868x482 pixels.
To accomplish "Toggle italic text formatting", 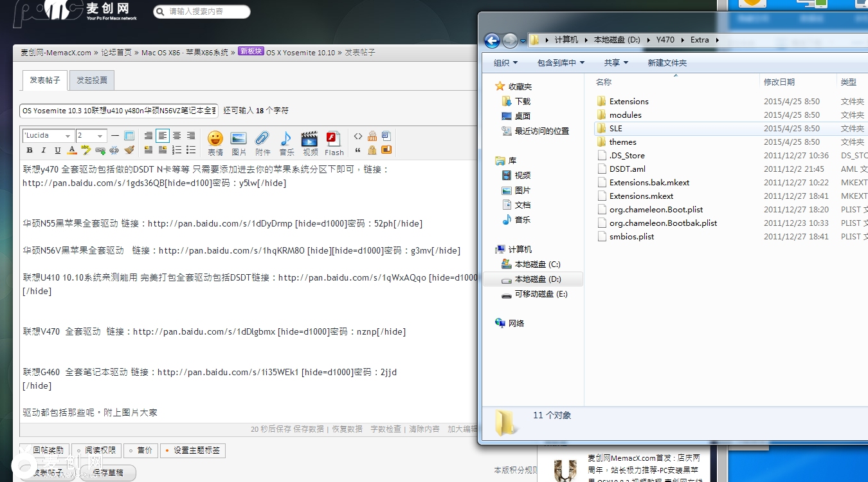I will (44, 150).
